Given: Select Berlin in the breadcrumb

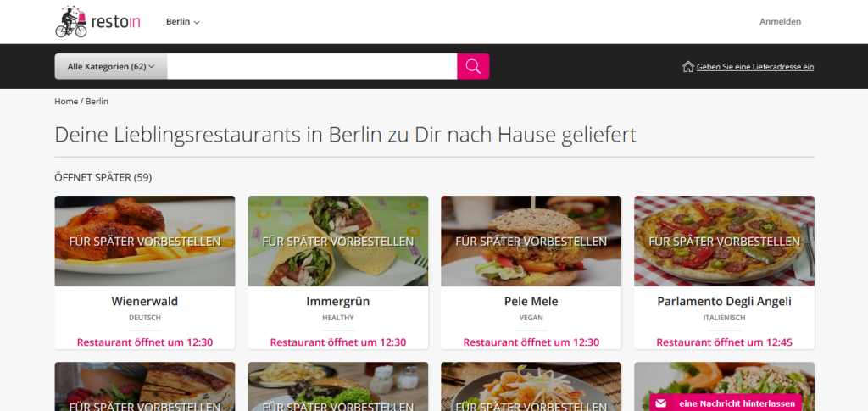Looking at the screenshot, I should [x=97, y=101].
